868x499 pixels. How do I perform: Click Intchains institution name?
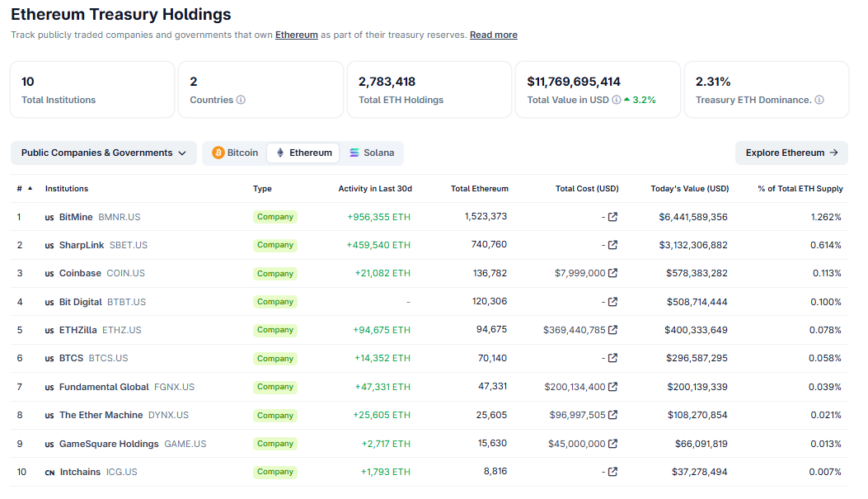[x=80, y=473]
